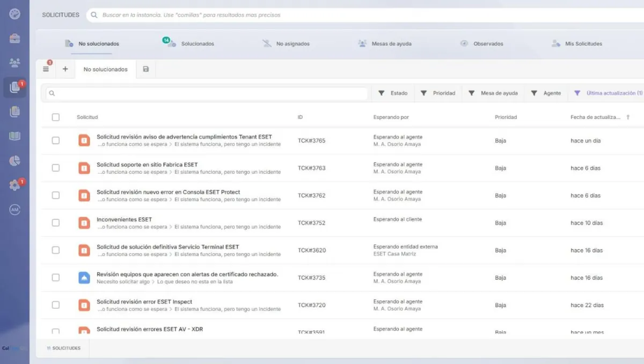
Task: Focus the global search field at top
Action: pyautogui.click(x=365, y=15)
